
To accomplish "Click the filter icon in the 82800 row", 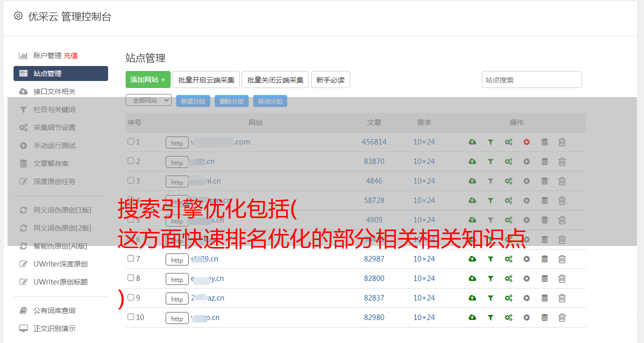I will [490, 278].
